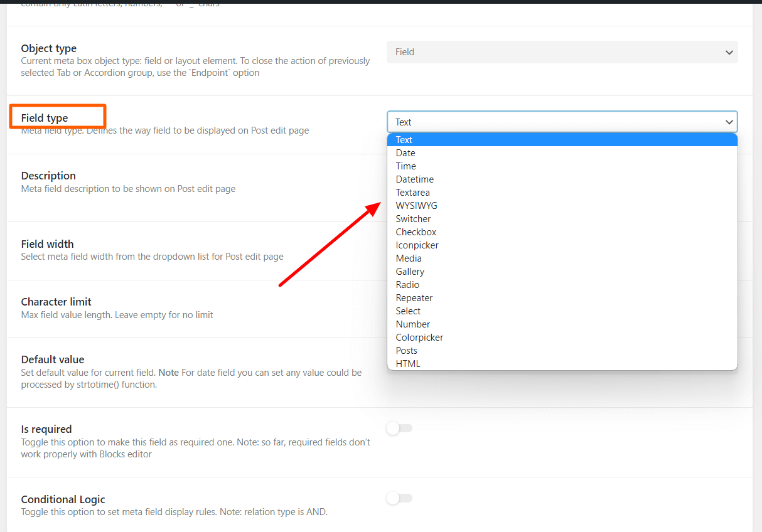762x532 pixels.
Task: Enable the Conditional Logic switch
Action: (x=399, y=498)
